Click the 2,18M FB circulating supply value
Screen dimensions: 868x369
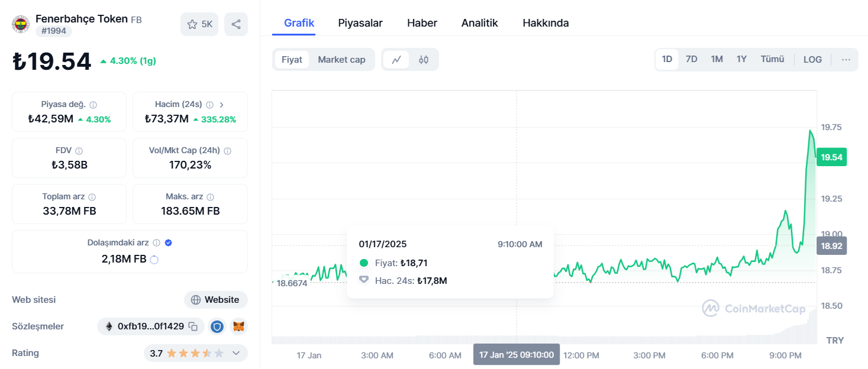pos(124,259)
